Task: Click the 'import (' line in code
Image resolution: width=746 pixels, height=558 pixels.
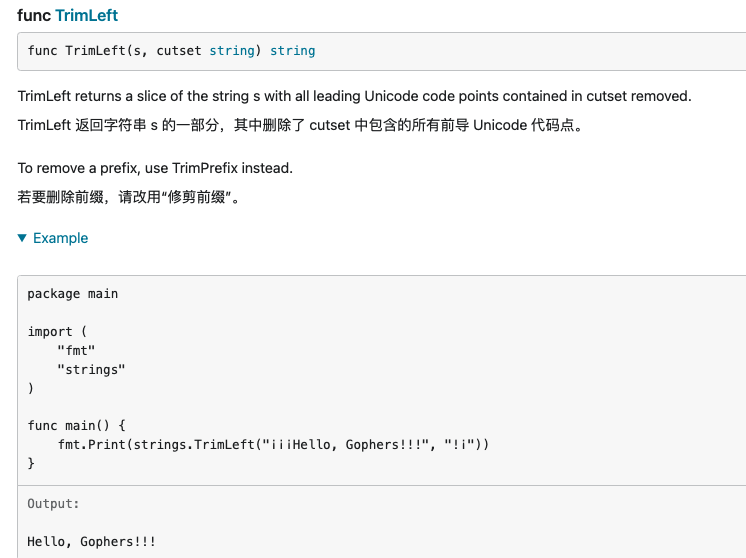Action: (57, 331)
